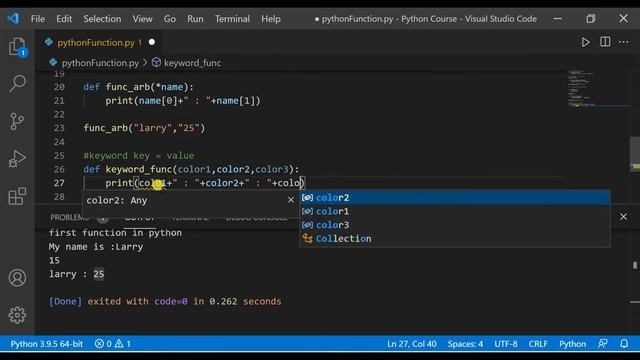Show errors and warnings count in status bar
The image size is (640, 360).
pos(113,344)
